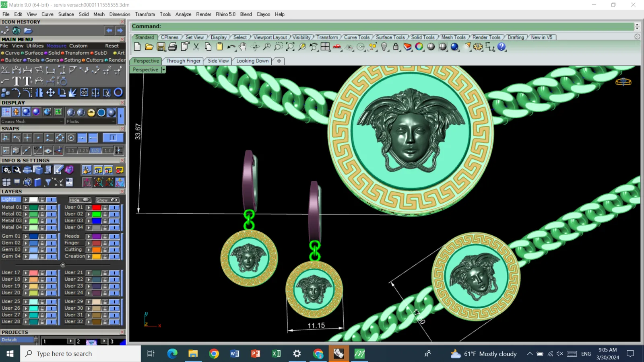Expand the Cutting layer arrow
Viewport: 644px width, 362px height.
coord(89,250)
